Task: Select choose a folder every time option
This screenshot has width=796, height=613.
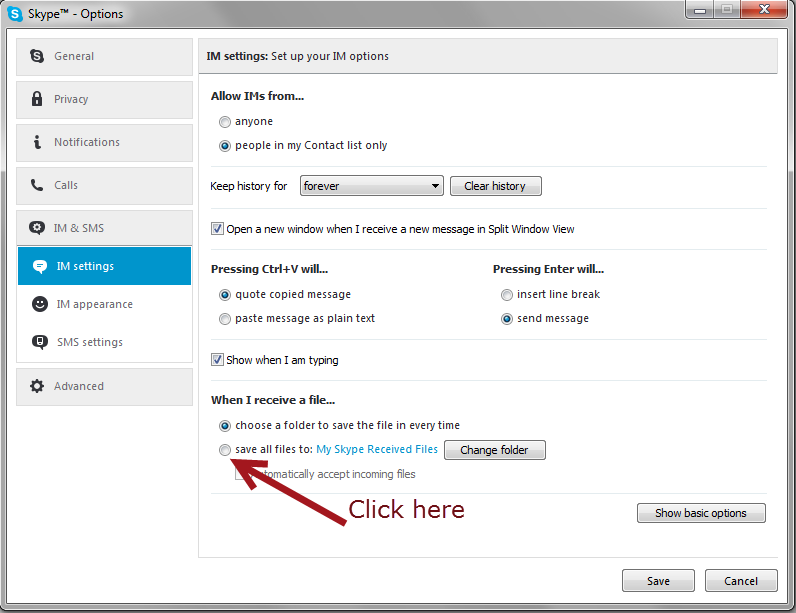Action: pyautogui.click(x=225, y=425)
